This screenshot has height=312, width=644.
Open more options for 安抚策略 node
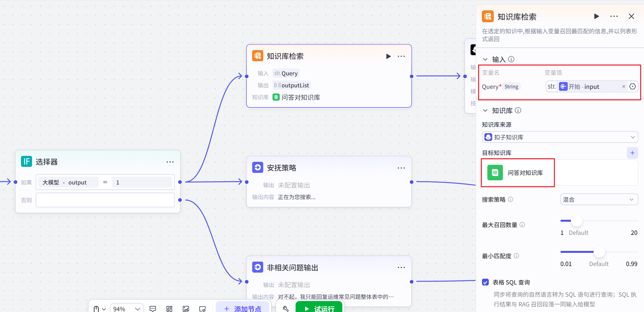tap(401, 168)
